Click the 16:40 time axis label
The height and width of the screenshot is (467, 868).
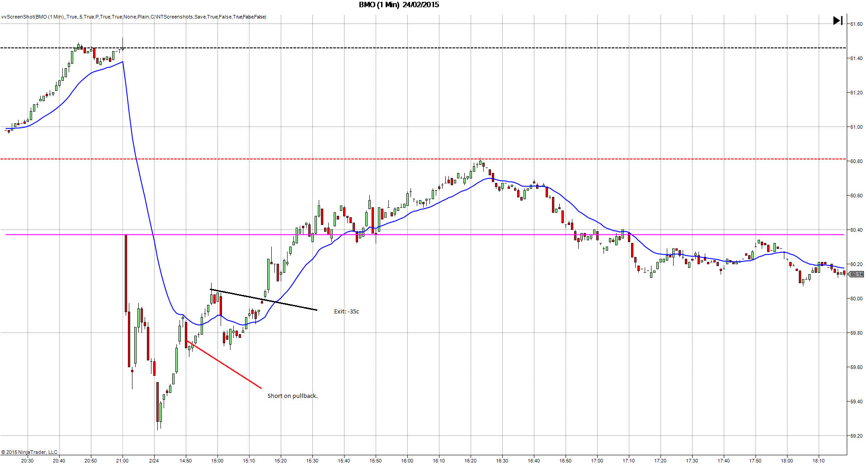click(x=533, y=461)
